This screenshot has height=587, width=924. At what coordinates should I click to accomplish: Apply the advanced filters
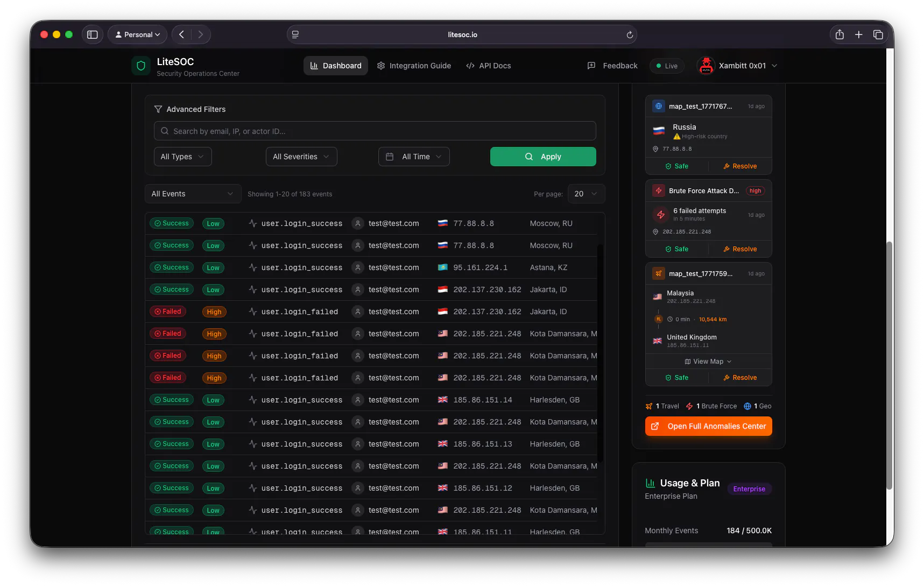pos(543,157)
